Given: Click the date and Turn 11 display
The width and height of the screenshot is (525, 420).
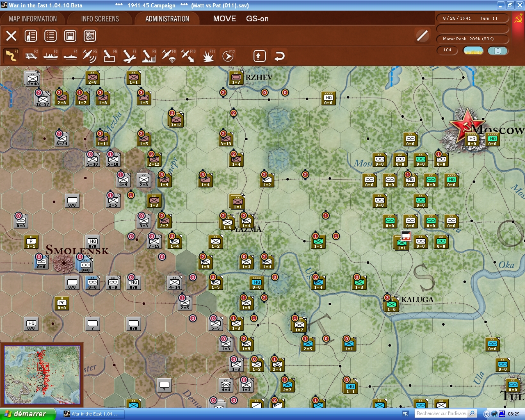Looking at the screenshot, I should (472, 18).
